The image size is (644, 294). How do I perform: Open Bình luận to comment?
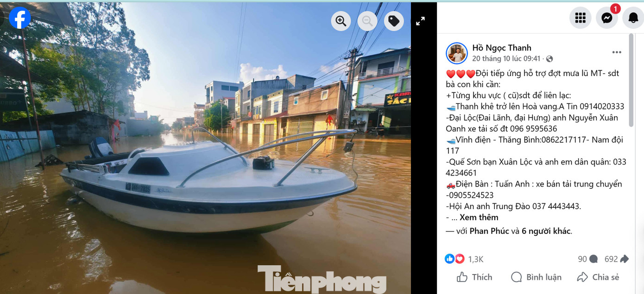pos(536,277)
